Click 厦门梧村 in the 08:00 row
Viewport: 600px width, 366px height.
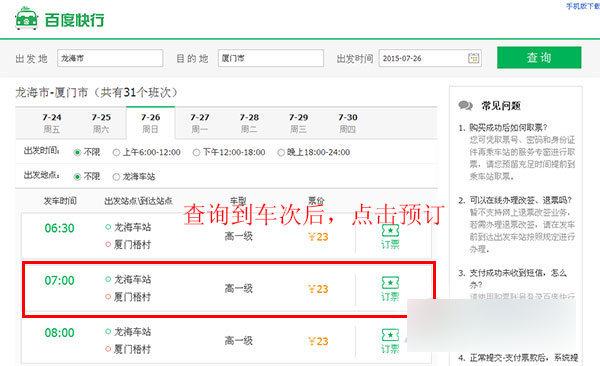tap(132, 349)
